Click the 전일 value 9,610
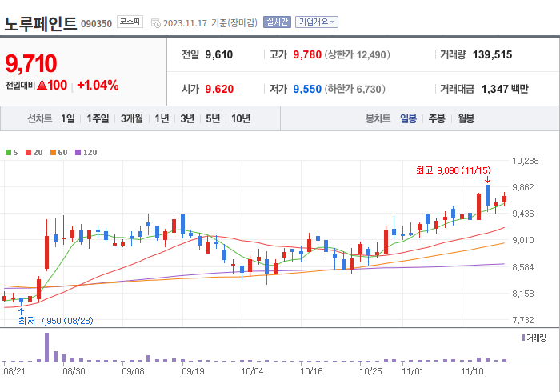560x392 pixels. click(x=219, y=54)
